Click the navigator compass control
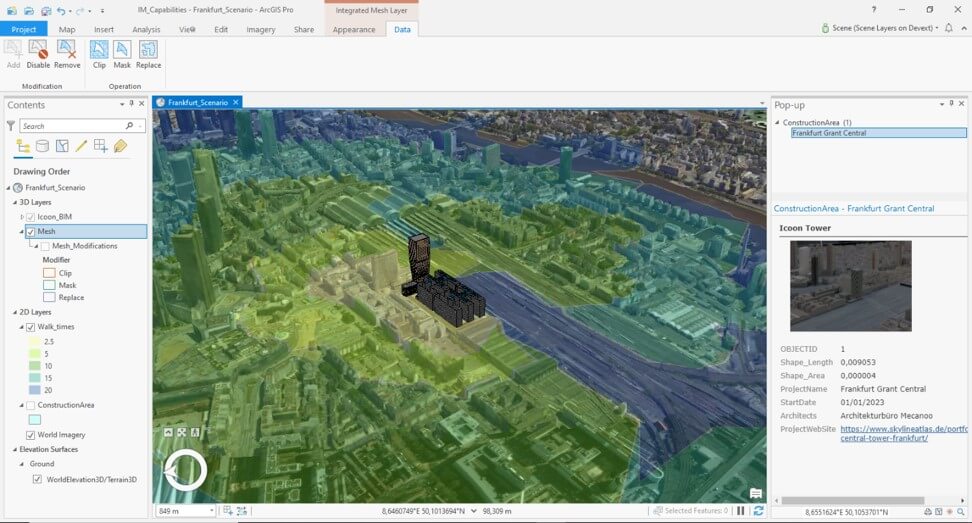972x523 pixels. [185, 471]
